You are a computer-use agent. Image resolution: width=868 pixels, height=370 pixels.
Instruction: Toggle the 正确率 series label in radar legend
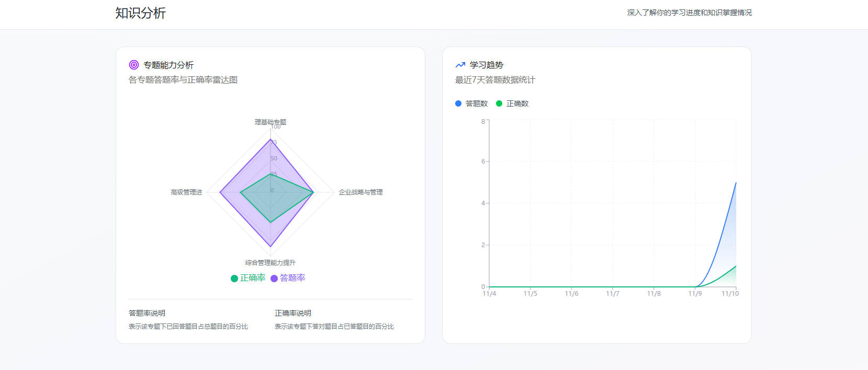[253, 278]
